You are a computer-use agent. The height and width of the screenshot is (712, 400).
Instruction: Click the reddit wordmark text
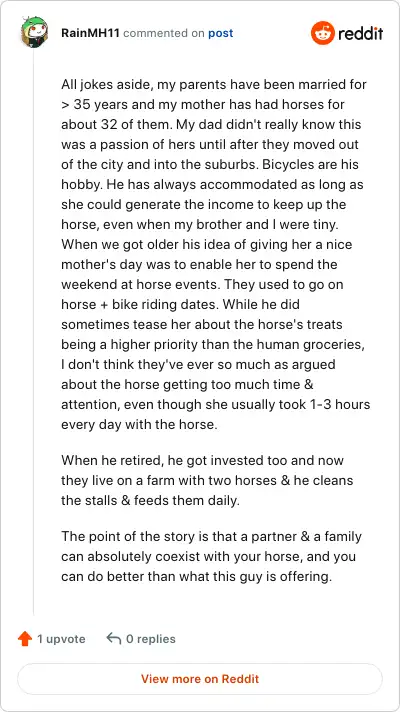pyautogui.click(x=361, y=33)
